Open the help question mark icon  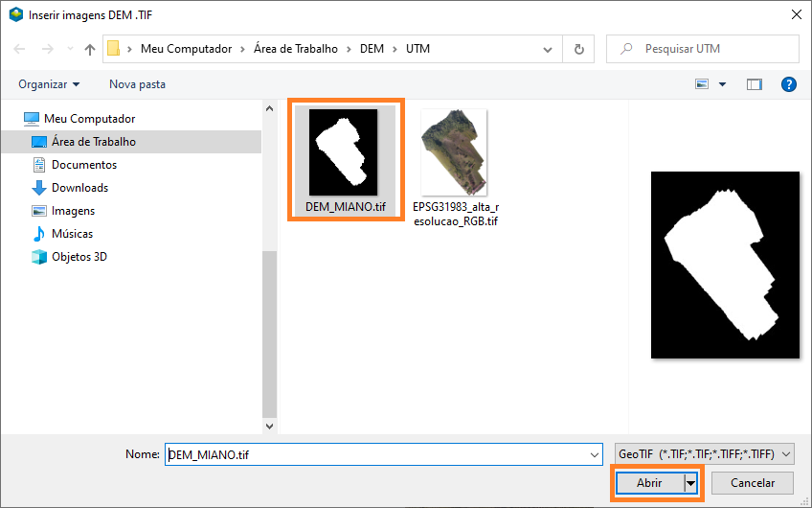click(789, 84)
